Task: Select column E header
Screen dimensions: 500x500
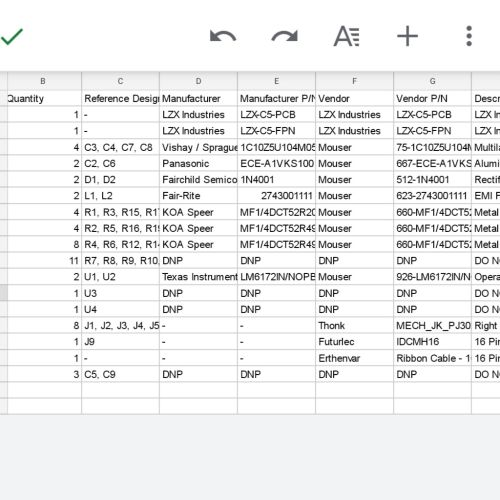Action: point(277,81)
